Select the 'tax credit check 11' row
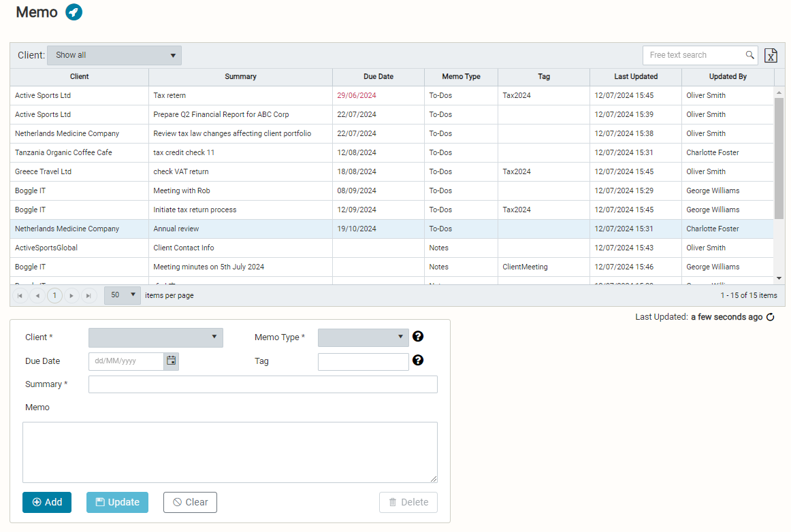This screenshot has height=532, width=791. (x=391, y=153)
